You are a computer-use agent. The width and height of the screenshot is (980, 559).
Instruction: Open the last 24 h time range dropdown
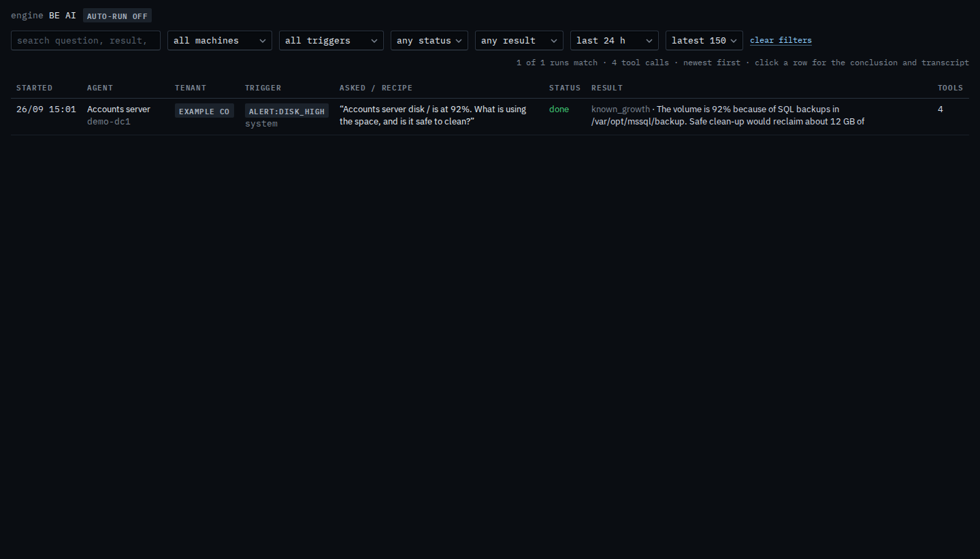pyautogui.click(x=615, y=40)
